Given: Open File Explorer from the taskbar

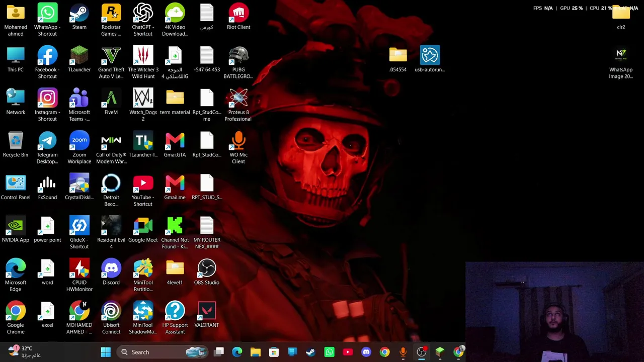Looking at the screenshot, I should [256, 352].
